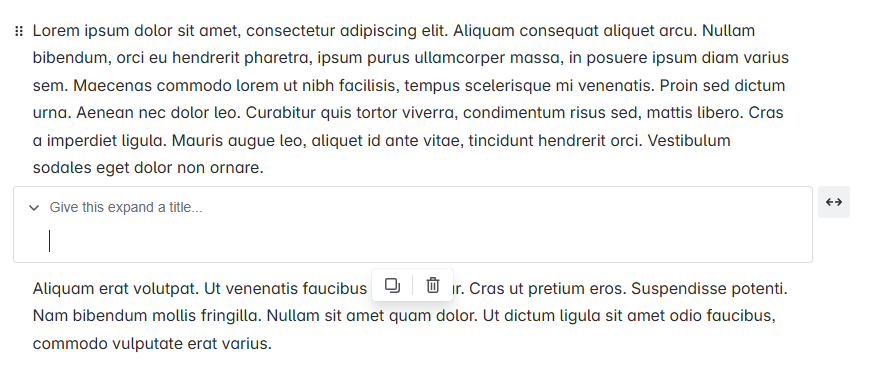Collapse the expand block with the chevron
879x369 pixels.
(34, 208)
